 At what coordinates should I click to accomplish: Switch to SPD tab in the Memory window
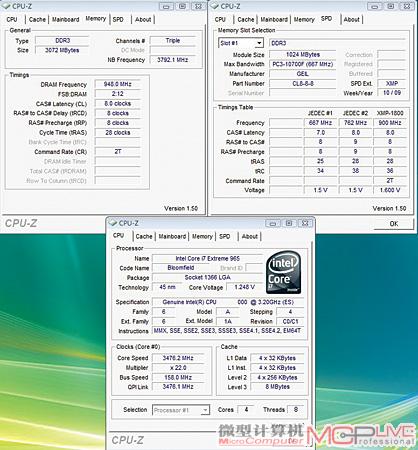[x=118, y=19]
